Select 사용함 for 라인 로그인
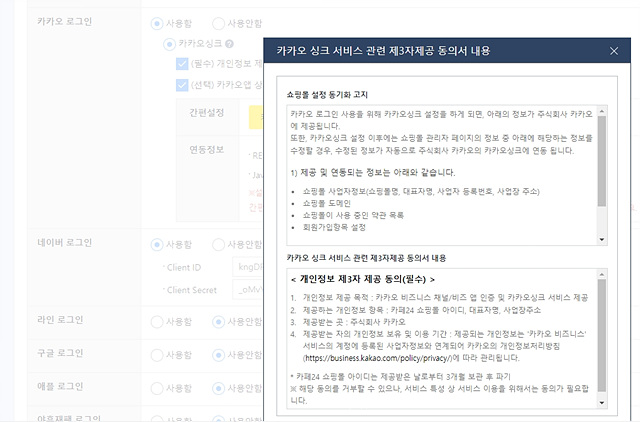640x422 pixels. tap(157, 322)
